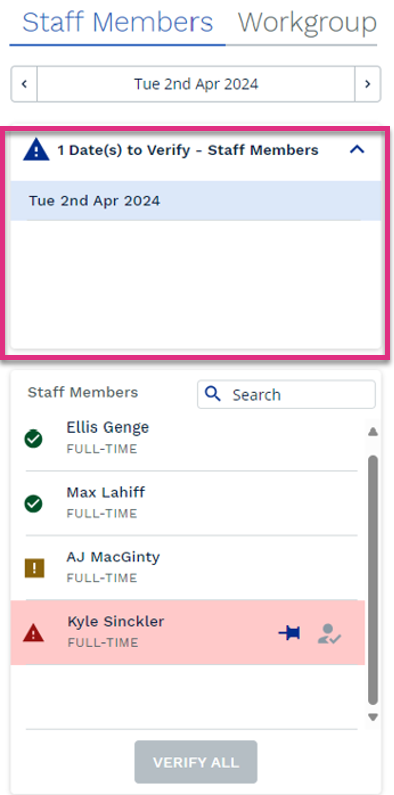Open the Tue 2nd Apr 2024 date picker

pyautogui.click(x=196, y=84)
